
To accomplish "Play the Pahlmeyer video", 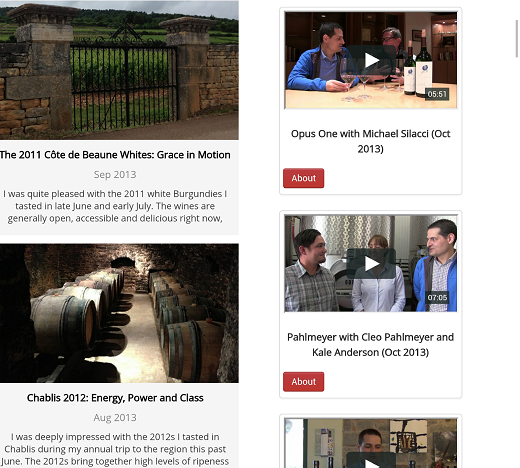I will click(371, 264).
